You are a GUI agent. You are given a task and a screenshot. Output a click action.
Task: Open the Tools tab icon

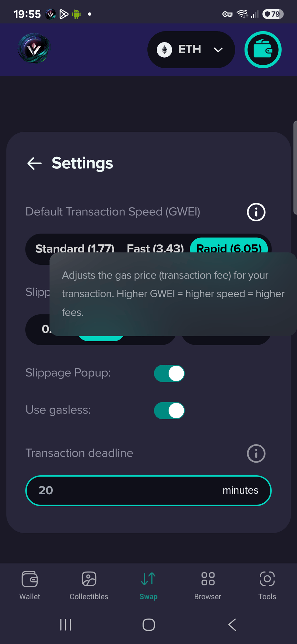pos(267,579)
